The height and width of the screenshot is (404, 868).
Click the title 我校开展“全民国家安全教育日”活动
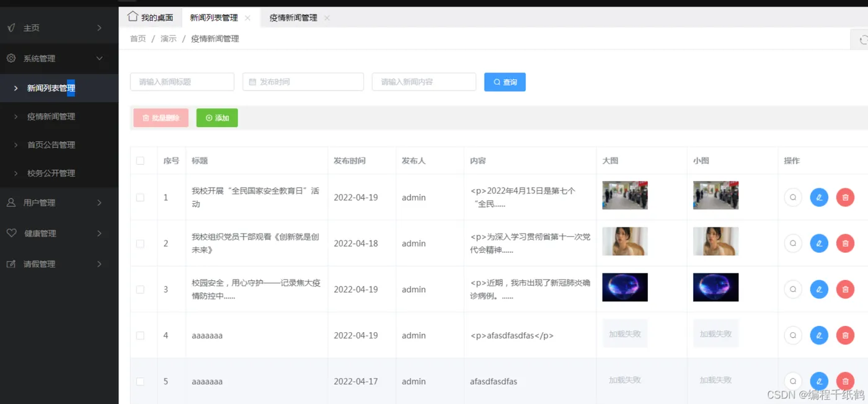[x=255, y=198]
